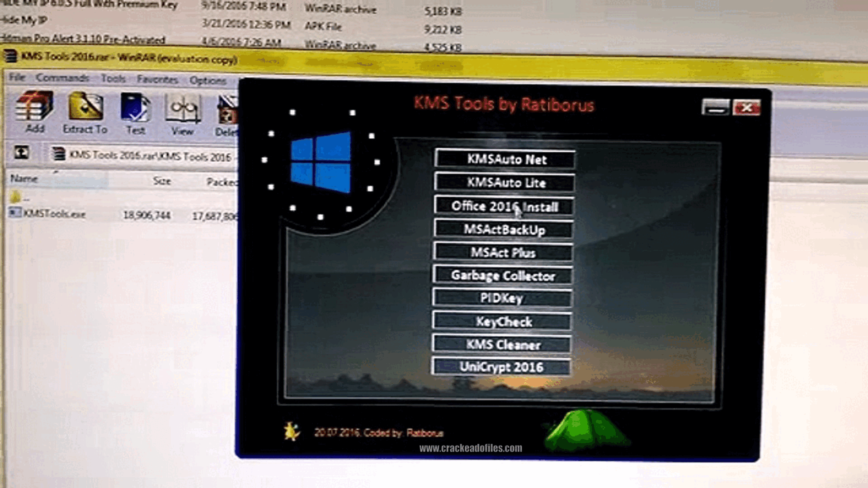Close the KMS Tools window

point(746,108)
